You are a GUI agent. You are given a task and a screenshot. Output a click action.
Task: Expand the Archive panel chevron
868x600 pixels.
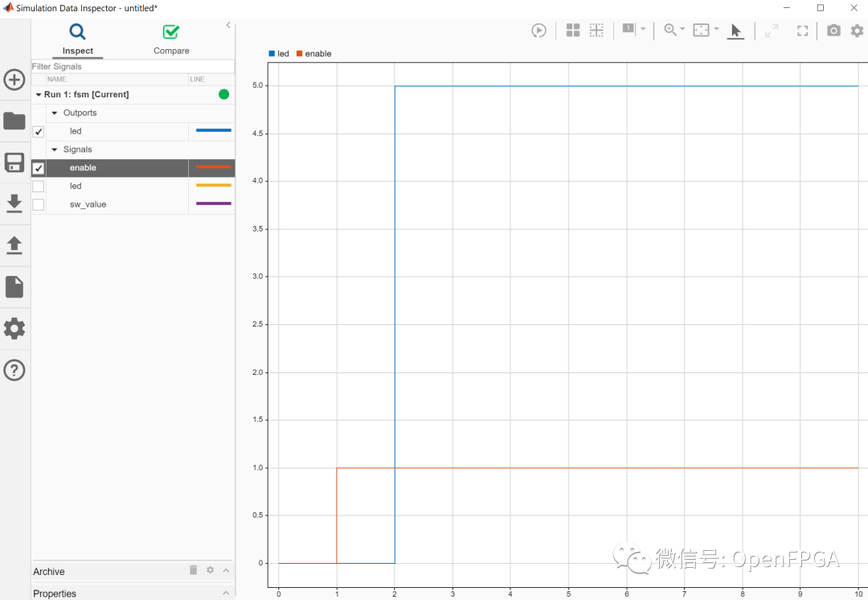coord(226,570)
